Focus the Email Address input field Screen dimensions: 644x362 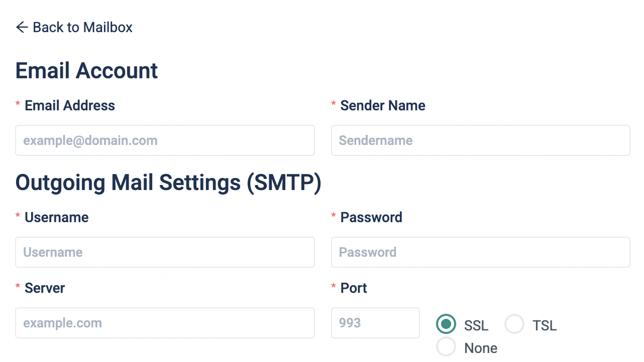pyautogui.click(x=165, y=140)
